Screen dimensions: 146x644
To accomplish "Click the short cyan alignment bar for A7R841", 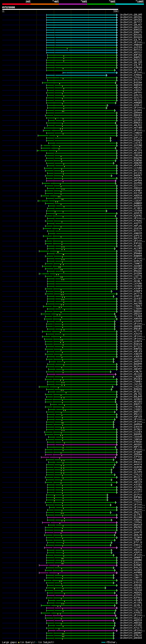I will tap(77, 75).
